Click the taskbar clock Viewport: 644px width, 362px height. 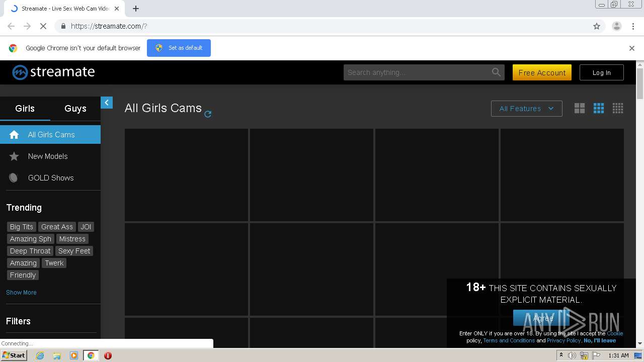618,355
